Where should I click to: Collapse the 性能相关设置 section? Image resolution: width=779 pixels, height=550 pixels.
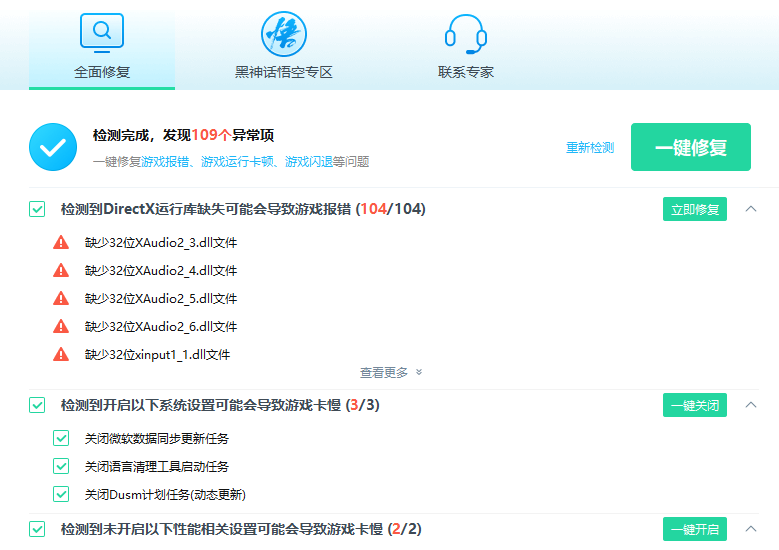tap(751, 529)
